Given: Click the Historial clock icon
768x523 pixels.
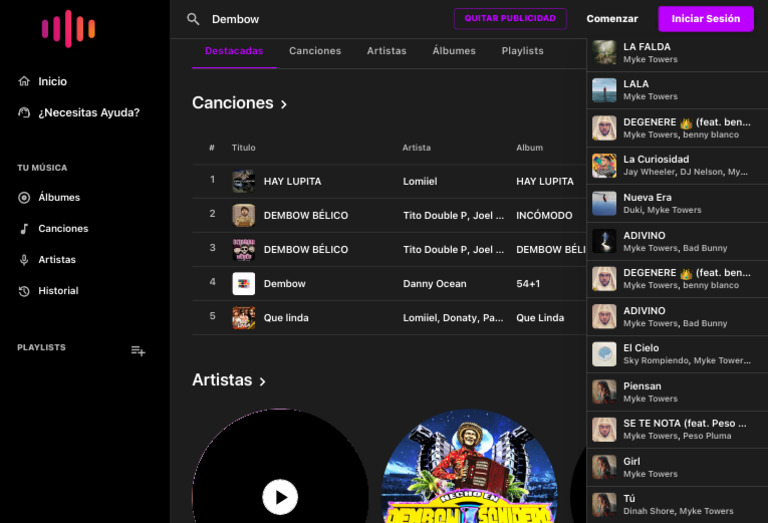Looking at the screenshot, I should (x=24, y=291).
